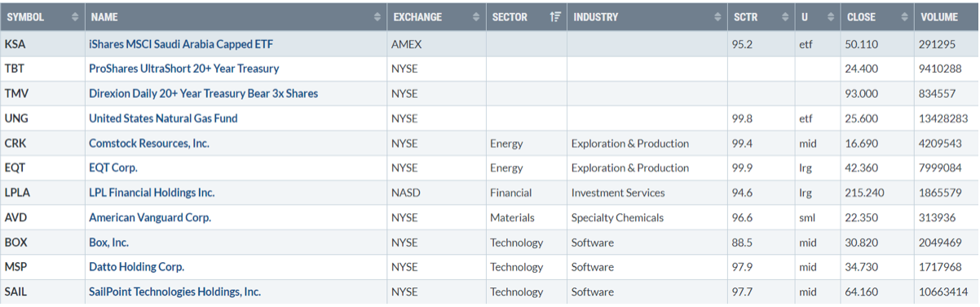Sort table by SYMBOL column icon
This screenshot has height=307, width=980.
pyautogui.click(x=76, y=17)
